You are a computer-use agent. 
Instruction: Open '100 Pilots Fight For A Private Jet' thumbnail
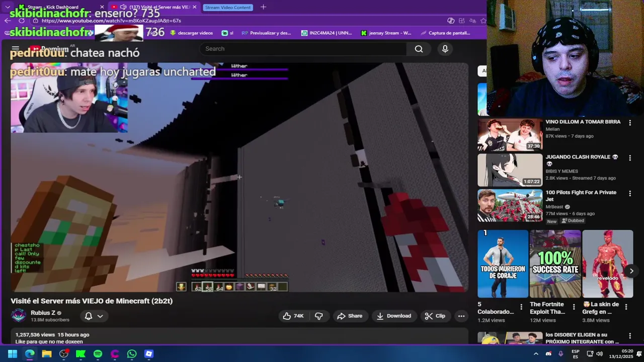[x=510, y=205]
